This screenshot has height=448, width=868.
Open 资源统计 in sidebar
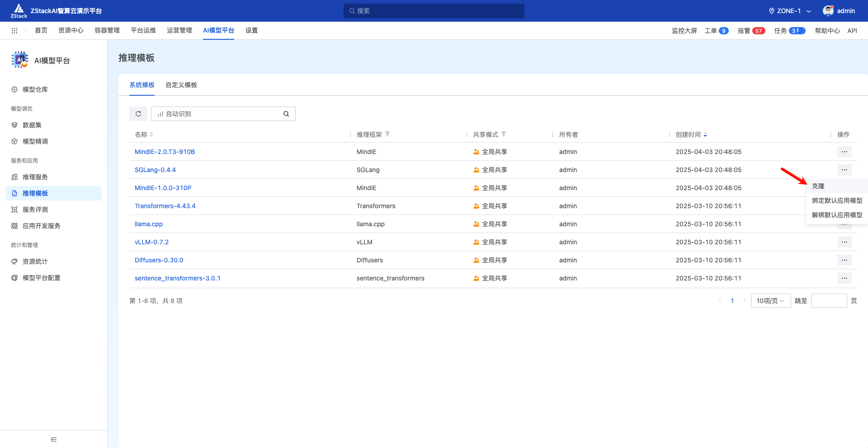pyautogui.click(x=53, y=261)
